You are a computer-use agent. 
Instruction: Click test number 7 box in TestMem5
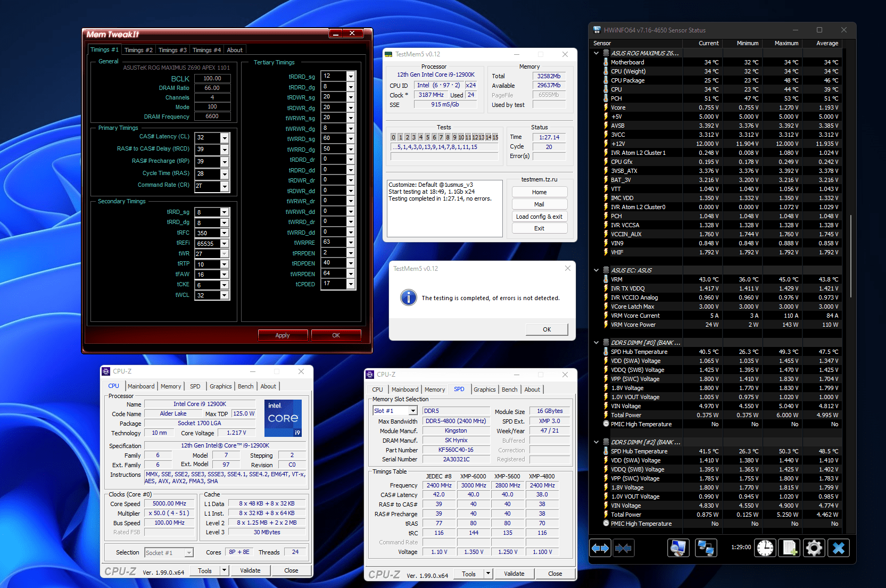pyautogui.click(x=441, y=137)
